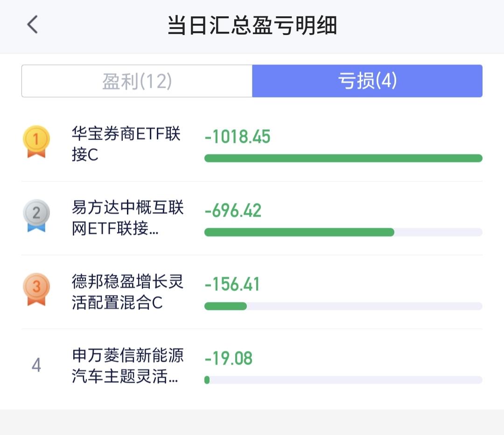
Task: Click the -19.08 loss amount
Action: click(x=229, y=358)
